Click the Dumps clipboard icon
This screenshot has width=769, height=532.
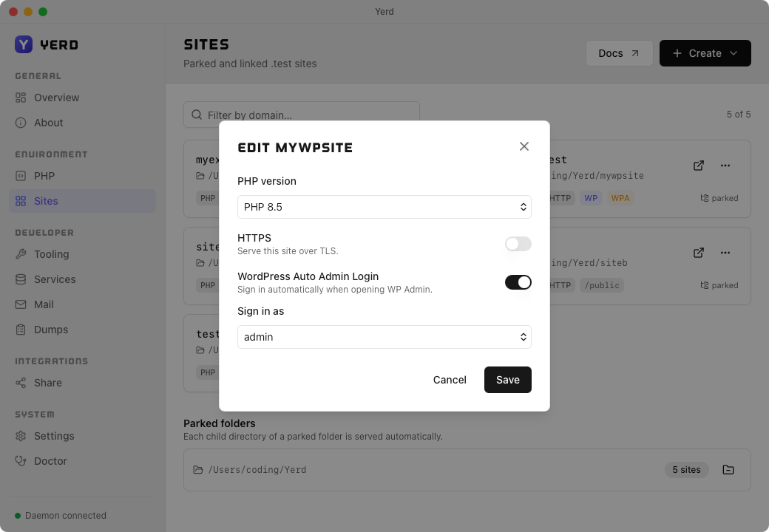[x=21, y=330]
